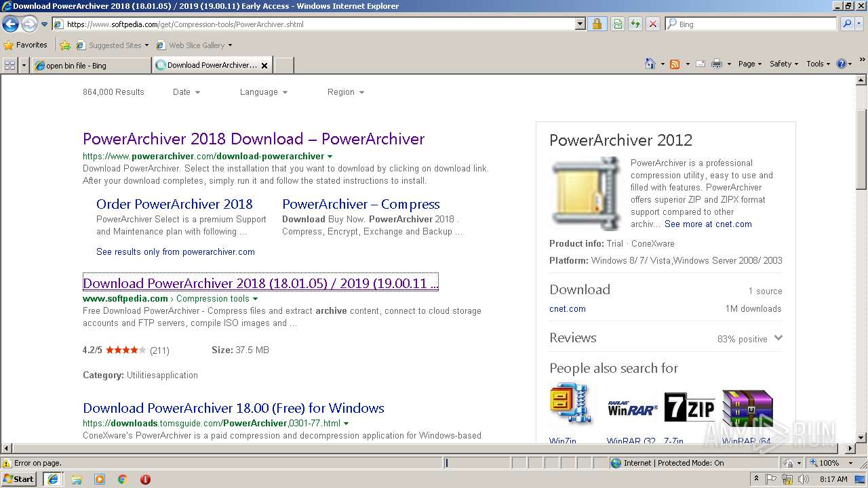Click the Read Mail envelope icon
Screen dimensions: 868x488
[x=700, y=64]
